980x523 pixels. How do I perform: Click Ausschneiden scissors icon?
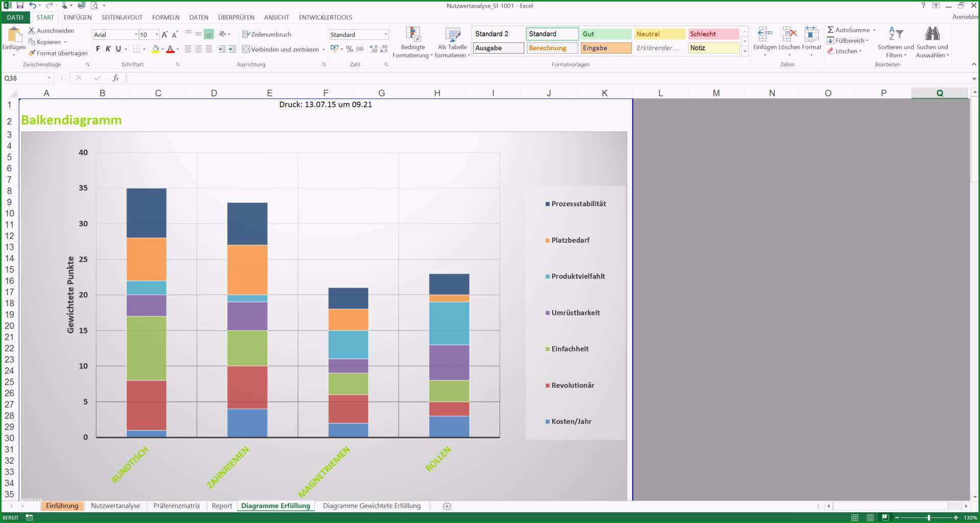point(32,31)
